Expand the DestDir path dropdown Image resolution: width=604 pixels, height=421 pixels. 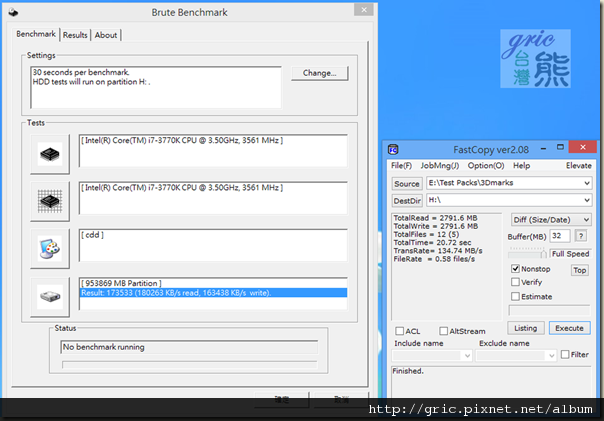[x=587, y=200]
